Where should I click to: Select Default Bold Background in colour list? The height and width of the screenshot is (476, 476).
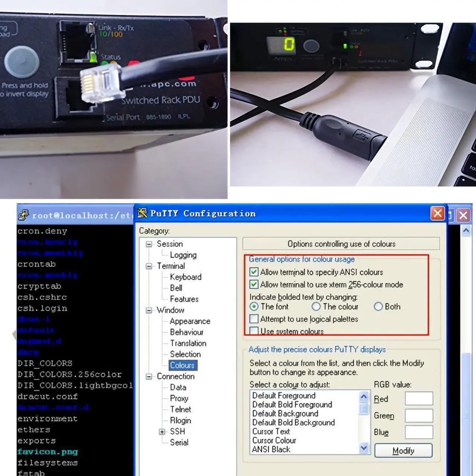click(x=293, y=422)
